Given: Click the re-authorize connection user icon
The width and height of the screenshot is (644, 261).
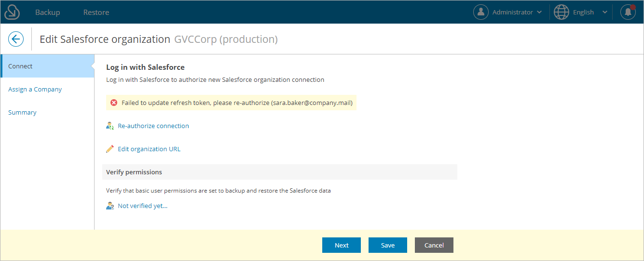Looking at the screenshot, I should pyautogui.click(x=110, y=126).
